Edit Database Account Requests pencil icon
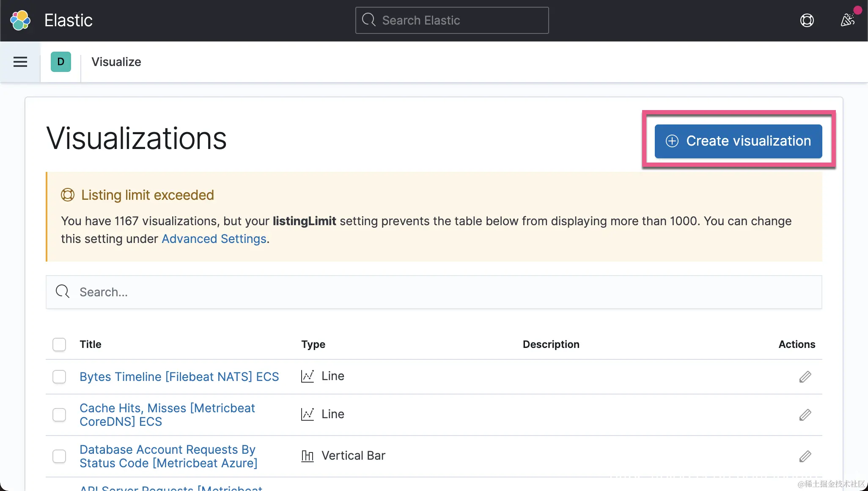Viewport: 868px width, 491px height. click(x=805, y=456)
